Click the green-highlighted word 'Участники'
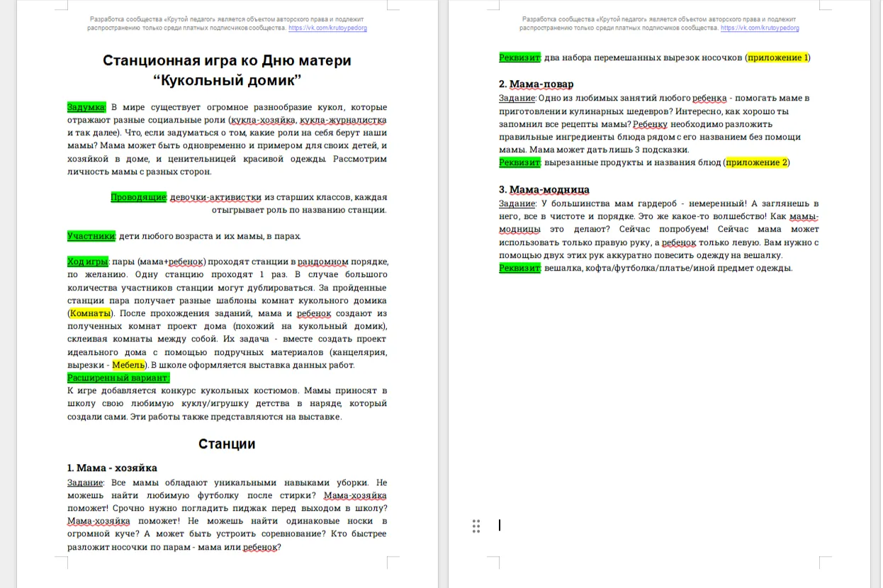The height and width of the screenshot is (588, 883). pyautogui.click(x=91, y=236)
